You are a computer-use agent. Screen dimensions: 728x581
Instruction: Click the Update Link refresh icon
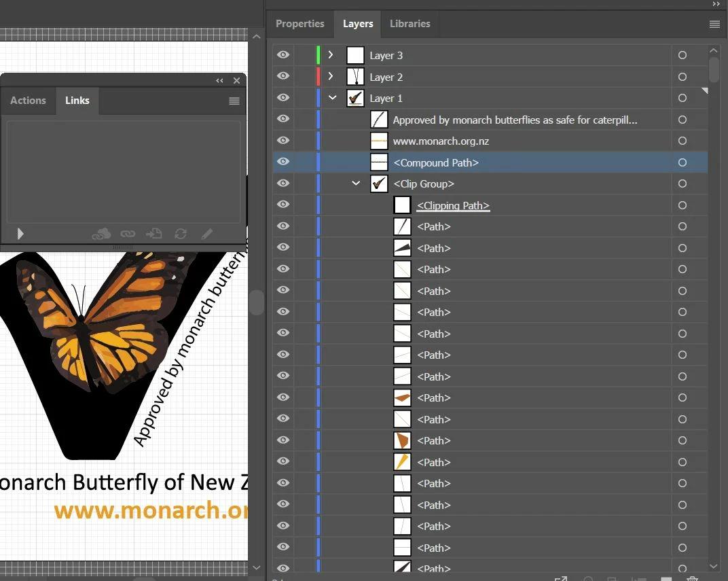click(x=181, y=234)
